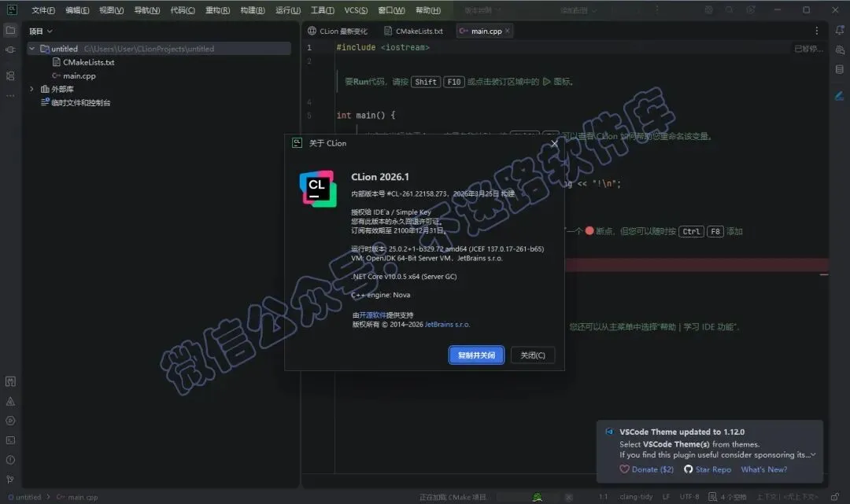
Task: Open the VCS(S) menu
Action: tap(357, 9)
